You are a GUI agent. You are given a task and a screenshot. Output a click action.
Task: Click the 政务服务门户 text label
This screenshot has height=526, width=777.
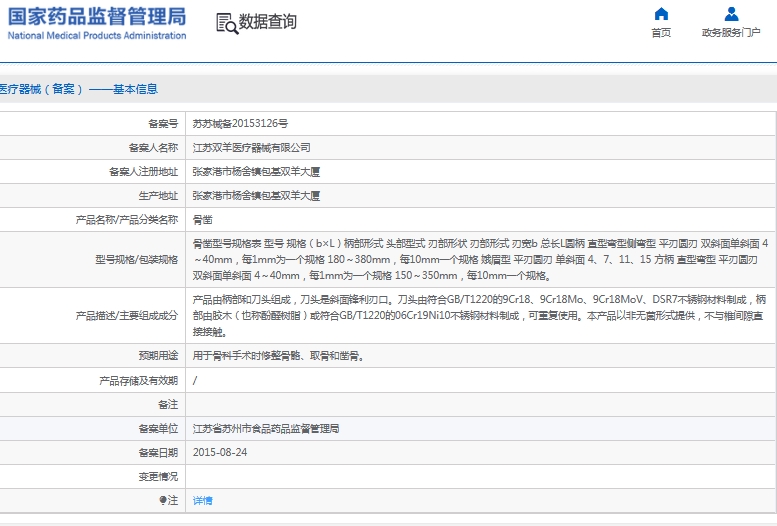point(731,33)
